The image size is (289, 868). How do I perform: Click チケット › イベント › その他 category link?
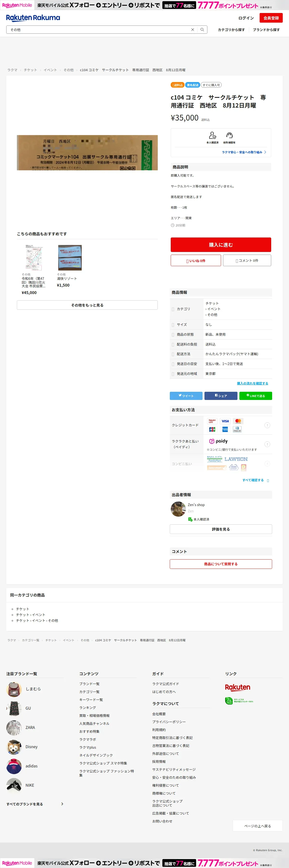[37, 621]
